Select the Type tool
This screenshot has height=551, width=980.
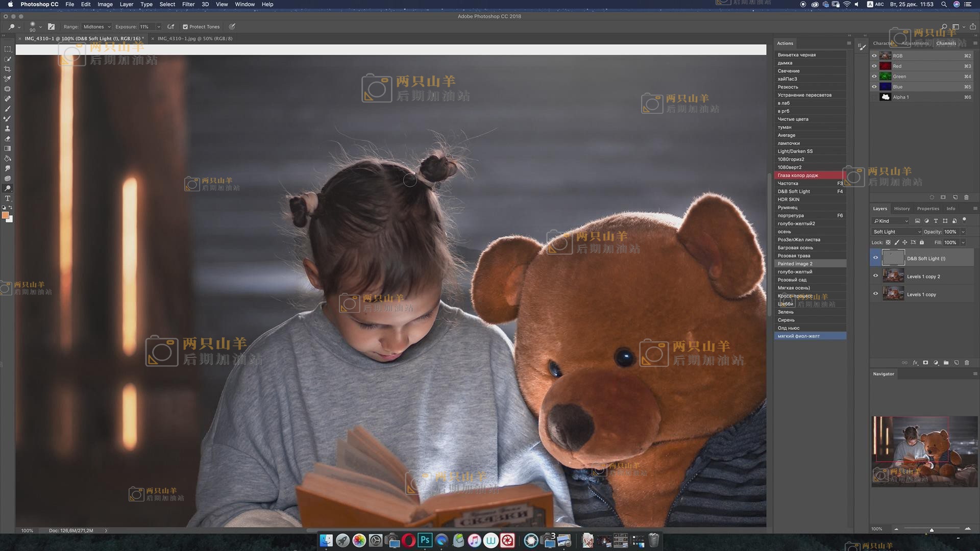pyautogui.click(x=8, y=198)
